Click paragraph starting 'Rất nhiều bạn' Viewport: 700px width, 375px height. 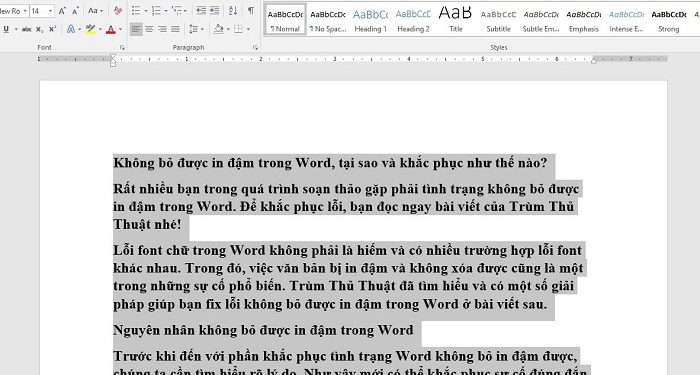(346, 206)
